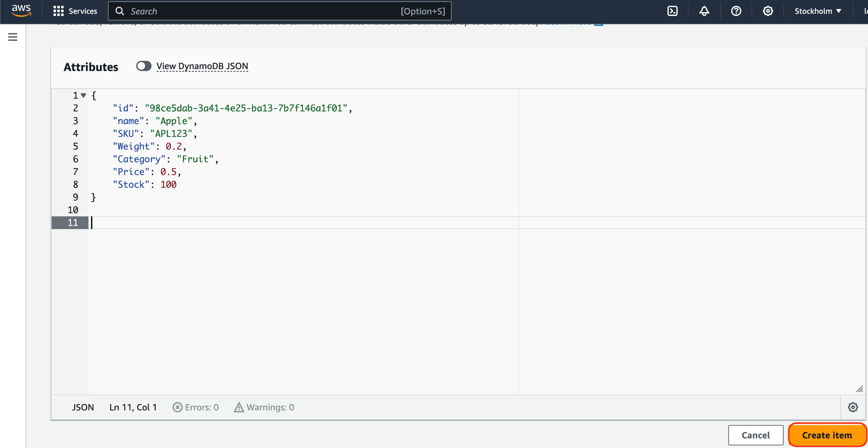This screenshot has width=868, height=448.
Task: Click the JSON mode status label
Action: (83, 407)
